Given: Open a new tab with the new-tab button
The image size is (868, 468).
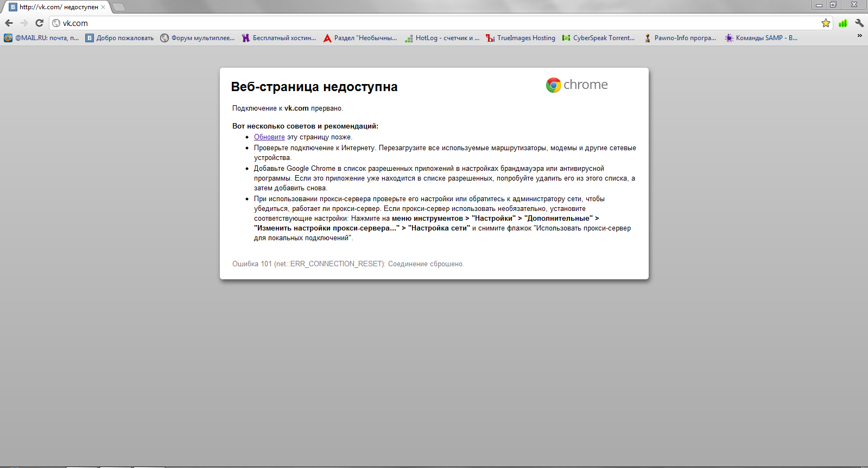Looking at the screenshot, I should point(118,7).
